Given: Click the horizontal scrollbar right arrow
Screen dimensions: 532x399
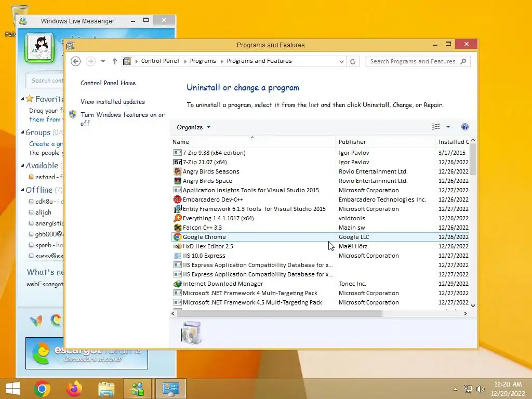Looking at the screenshot, I should tap(465, 314).
